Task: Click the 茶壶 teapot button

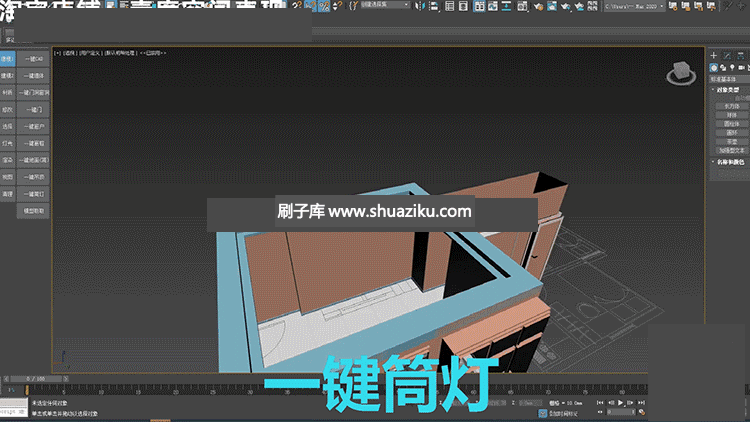Action: 732,142
